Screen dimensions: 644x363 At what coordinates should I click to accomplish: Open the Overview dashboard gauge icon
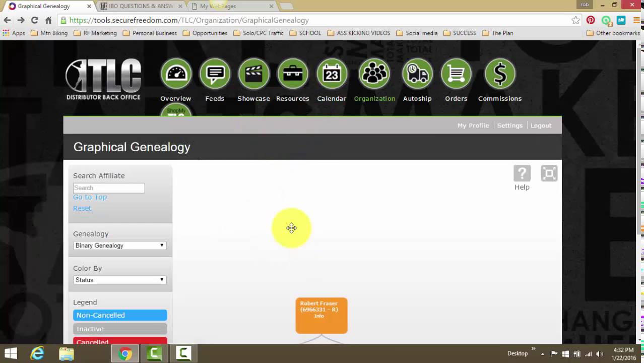(x=176, y=74)
